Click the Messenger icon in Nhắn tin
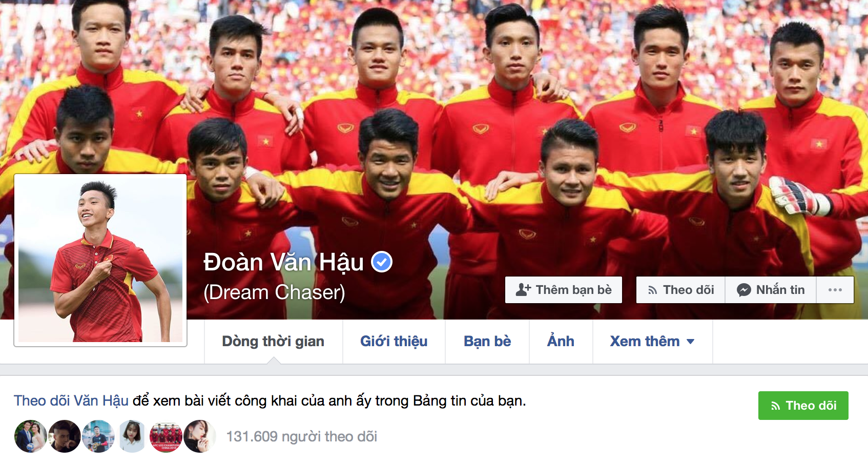Viewport: 868px width, 466px height. 744,290
